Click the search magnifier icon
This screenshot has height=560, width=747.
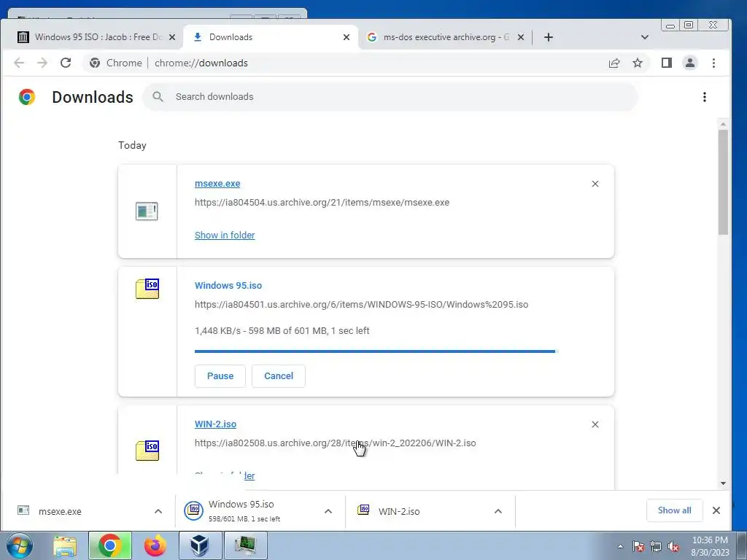158,97
